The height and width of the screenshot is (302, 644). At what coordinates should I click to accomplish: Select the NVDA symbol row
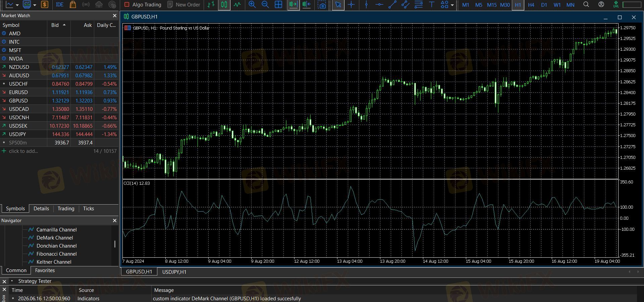[59, 58]
